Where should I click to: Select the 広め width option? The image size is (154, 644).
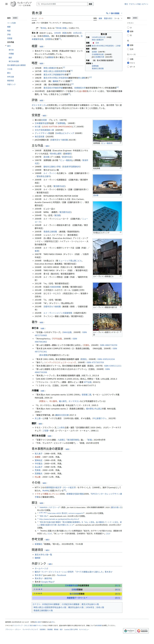point(128,49)
